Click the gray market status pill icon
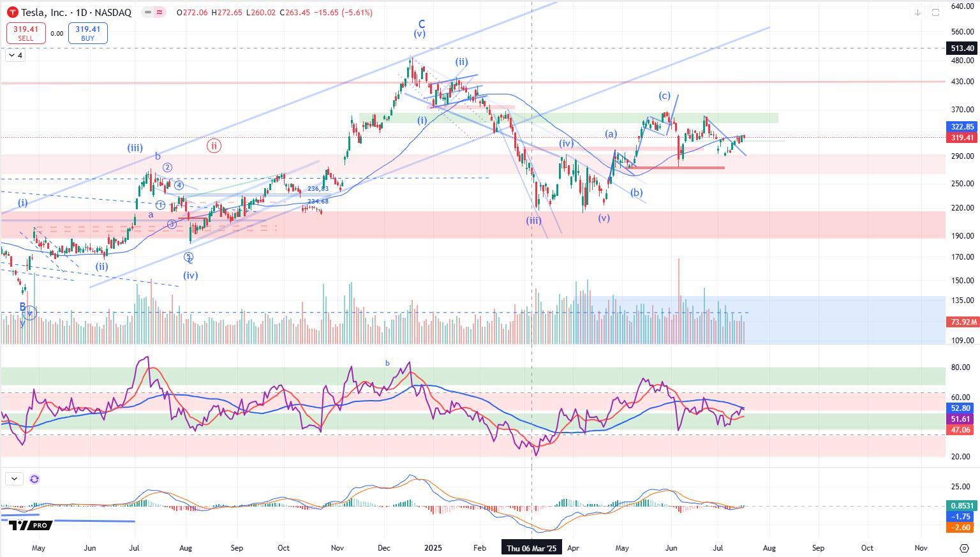 (147, 12)
